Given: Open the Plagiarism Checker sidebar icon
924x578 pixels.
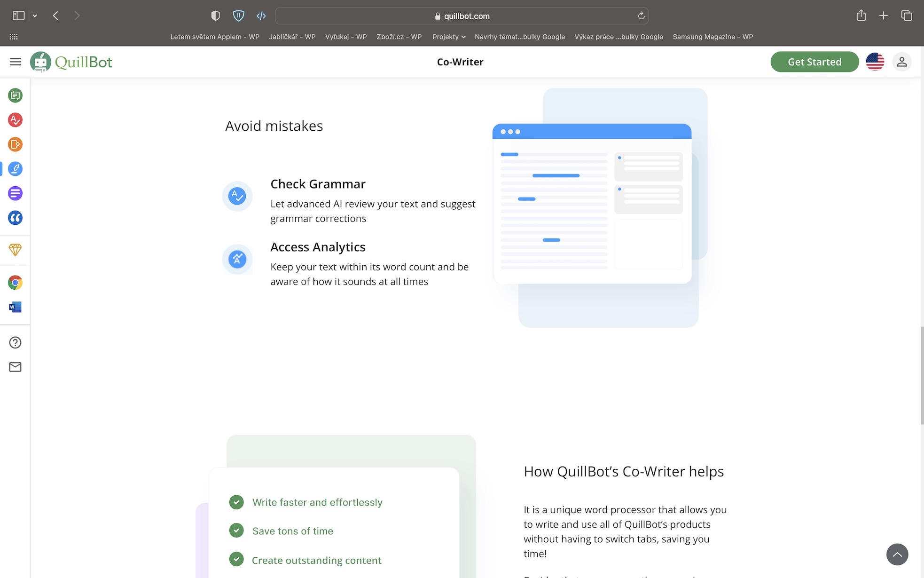Looking at the screenshot, I should click(15, 144).
